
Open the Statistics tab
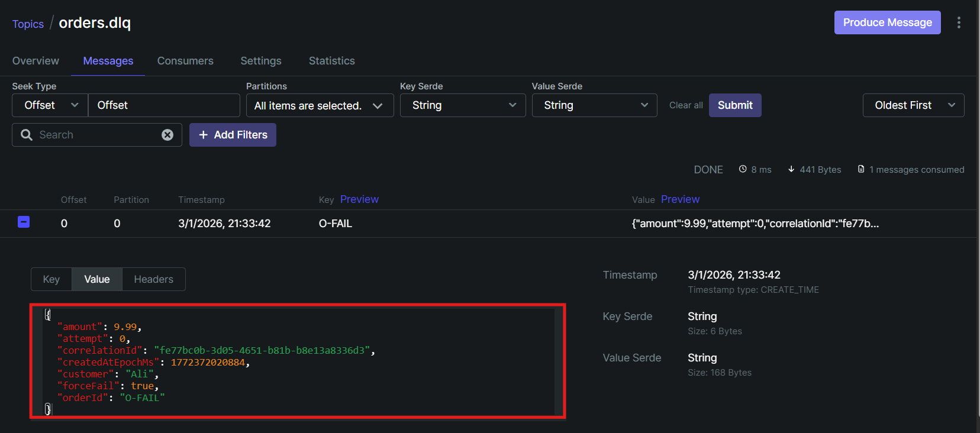tap(332, 61)
